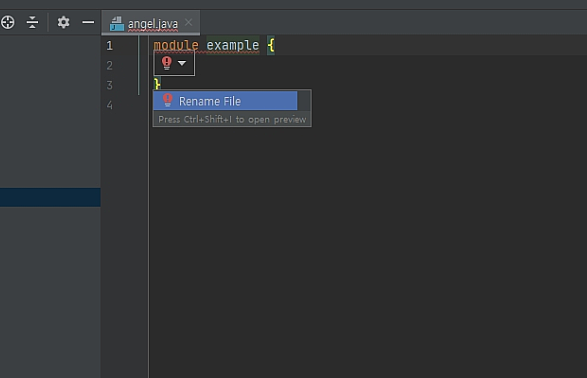Choose the Rename File quick fix
The image size is (587, 378).
pyautogui.click(x=225, y=101)
